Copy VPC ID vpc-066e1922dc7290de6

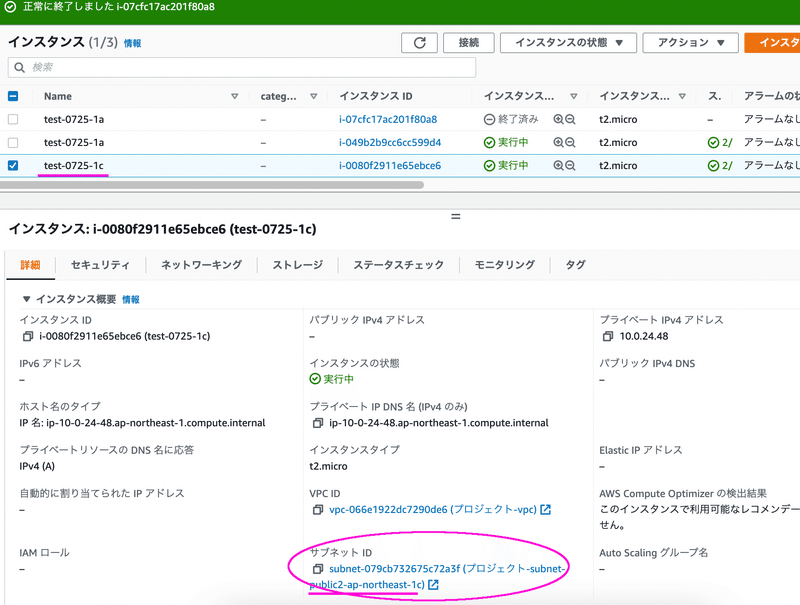[x=318, y=510]
